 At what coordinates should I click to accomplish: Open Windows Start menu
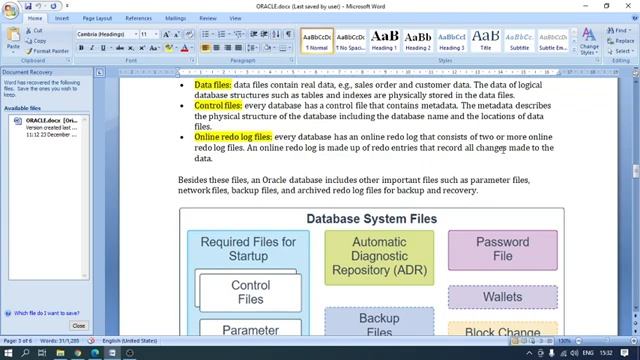click(8, 353)
